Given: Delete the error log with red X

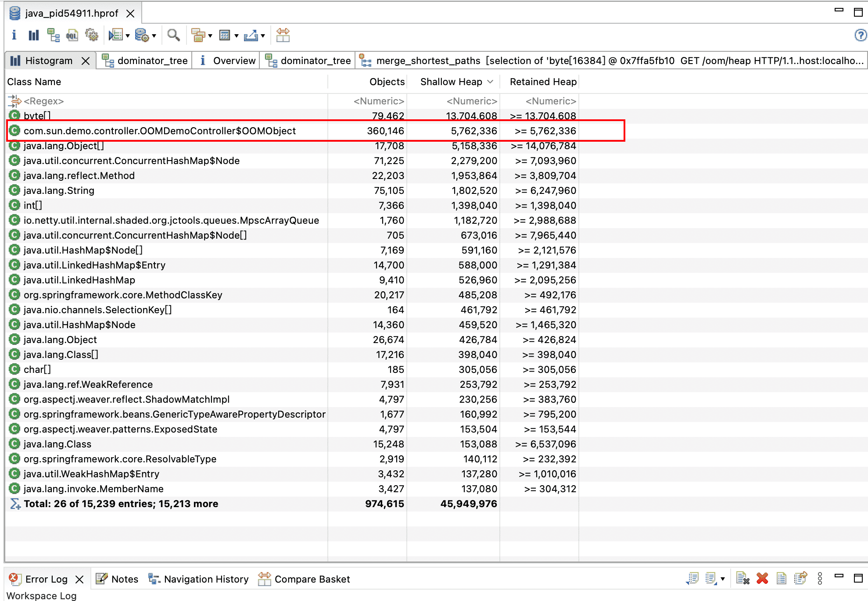Looking at the screenshot, I should pyautogui.click(x=762, y=579).
